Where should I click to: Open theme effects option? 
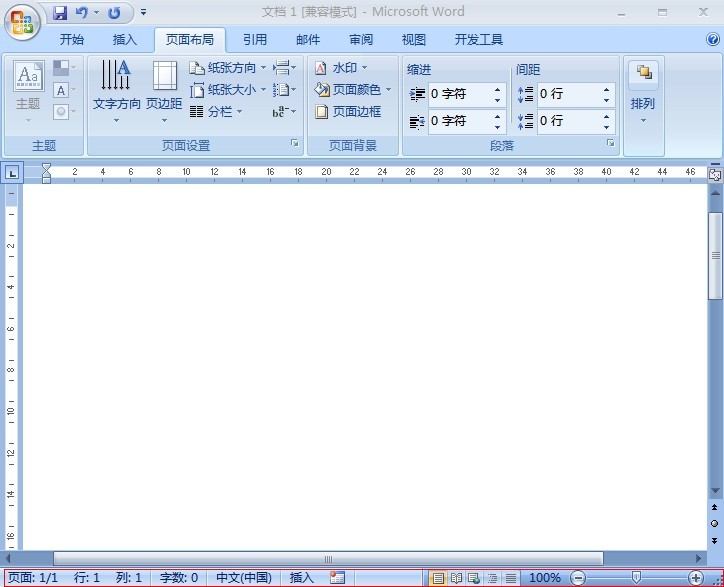tap(64, 111)
